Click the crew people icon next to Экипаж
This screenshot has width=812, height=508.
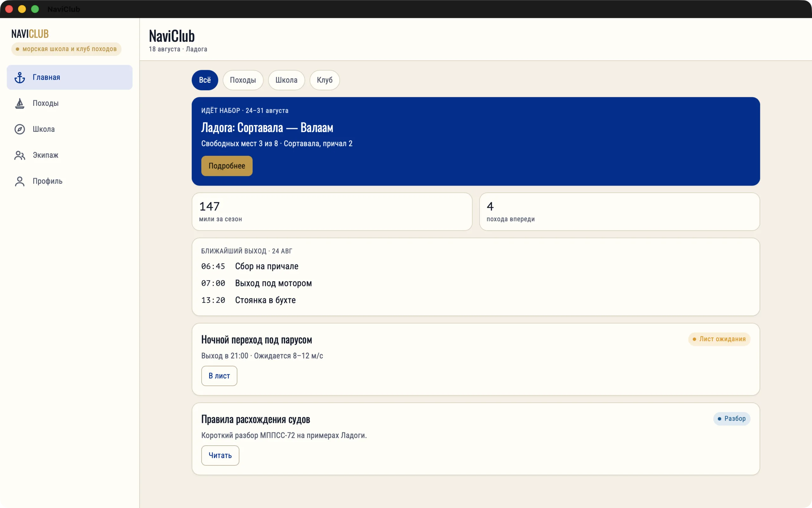click(20, 155)
